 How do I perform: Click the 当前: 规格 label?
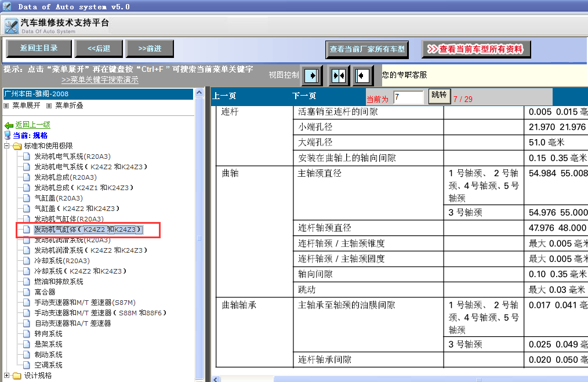pyautogui.click(x=30, y=135)
